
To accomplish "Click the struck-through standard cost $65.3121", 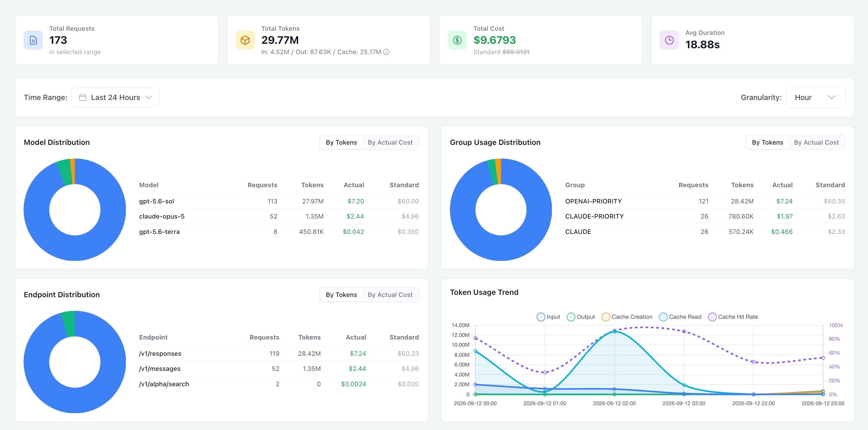I will click(x=516, y=52).
